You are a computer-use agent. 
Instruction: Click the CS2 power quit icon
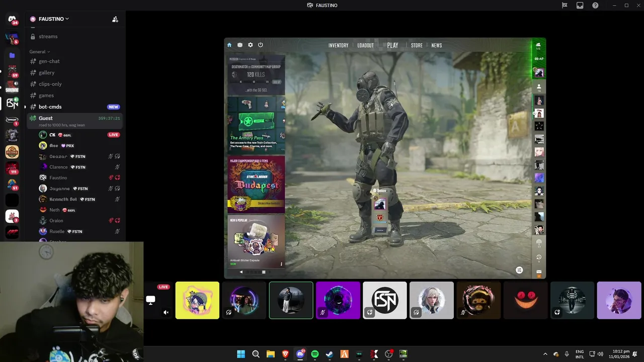tap(260, 45)
